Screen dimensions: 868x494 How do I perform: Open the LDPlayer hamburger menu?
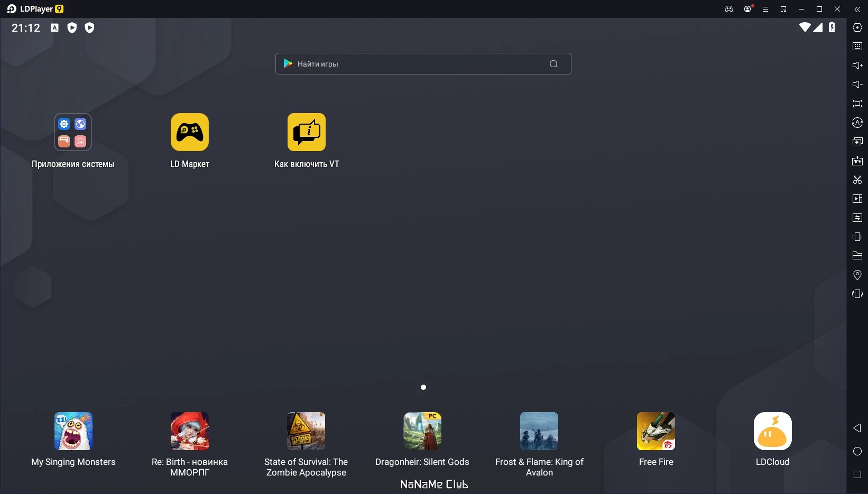[765, 9]
